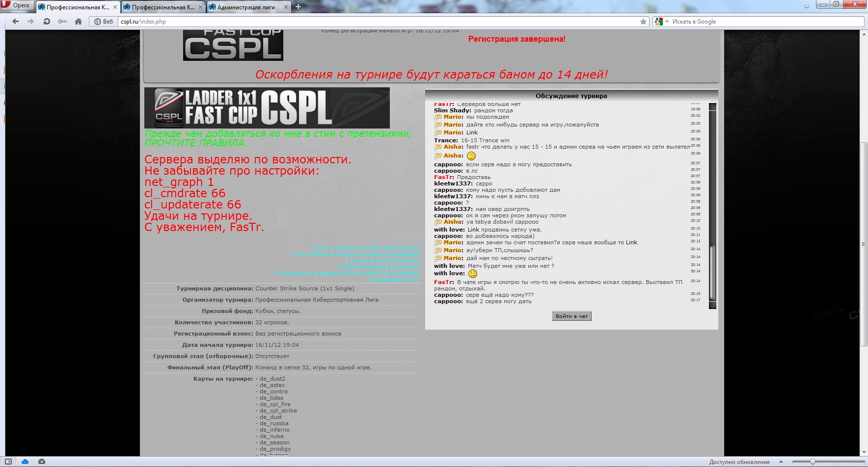Click the chat scrollbar up arrow

[712, 106]
